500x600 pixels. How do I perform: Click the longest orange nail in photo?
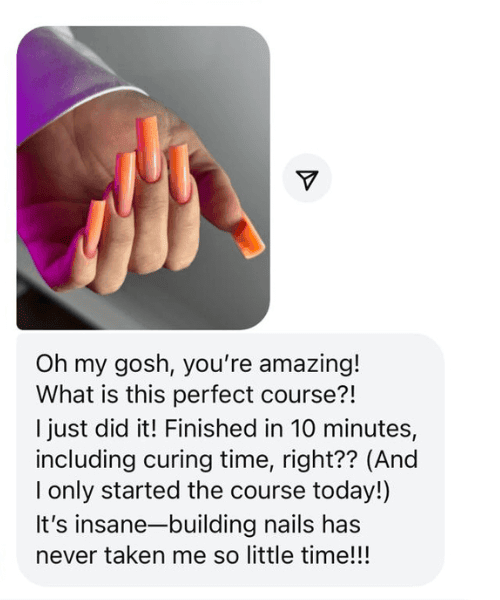148,148
